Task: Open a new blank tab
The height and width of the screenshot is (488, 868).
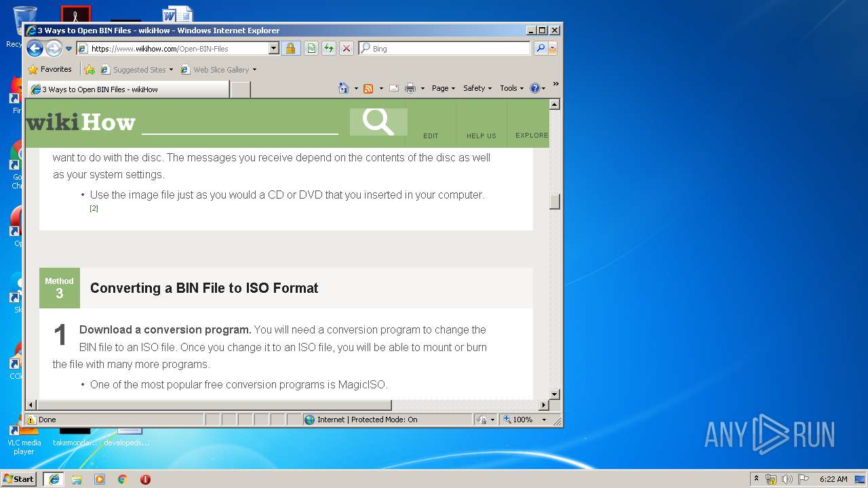Action: click(x=240, y=89)
